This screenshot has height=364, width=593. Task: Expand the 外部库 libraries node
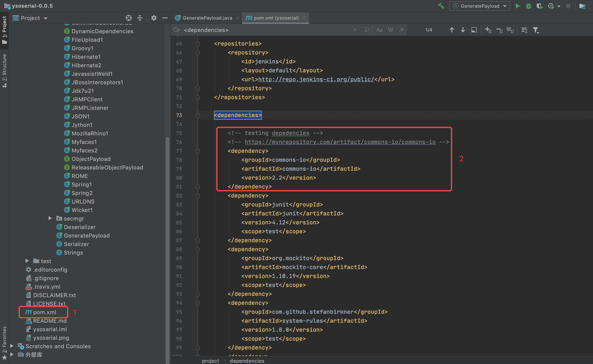click(x=12, y=354)
